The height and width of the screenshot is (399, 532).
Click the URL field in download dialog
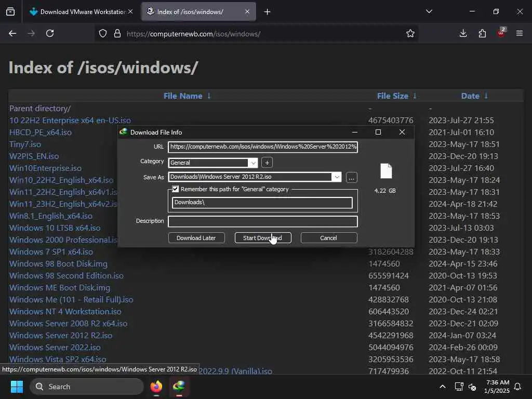tap(263, 147)
